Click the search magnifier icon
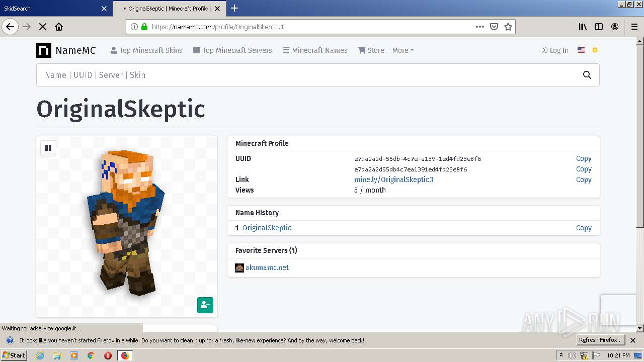 [587, 75]
